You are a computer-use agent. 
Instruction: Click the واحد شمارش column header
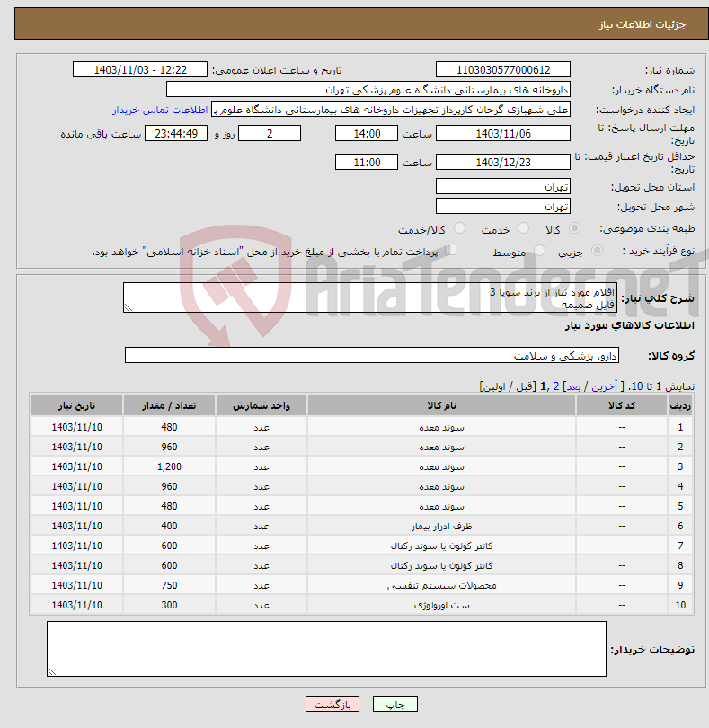click(261, 405)
